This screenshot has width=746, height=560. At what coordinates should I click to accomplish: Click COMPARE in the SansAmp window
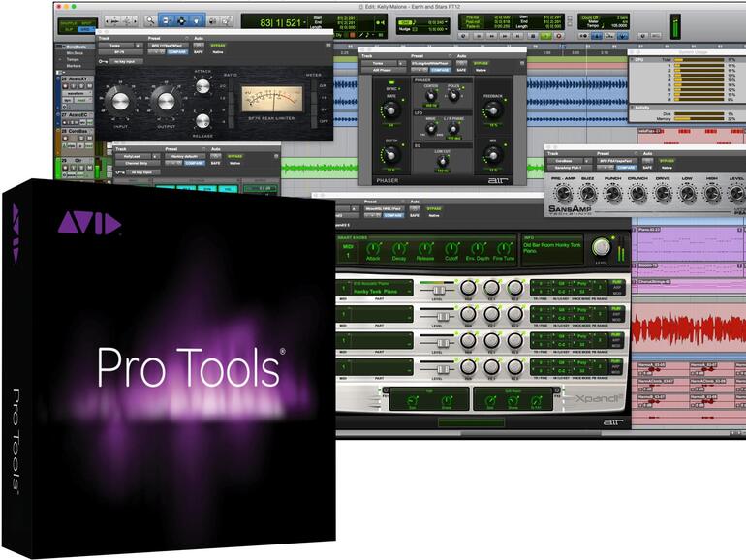click(627, 168)
